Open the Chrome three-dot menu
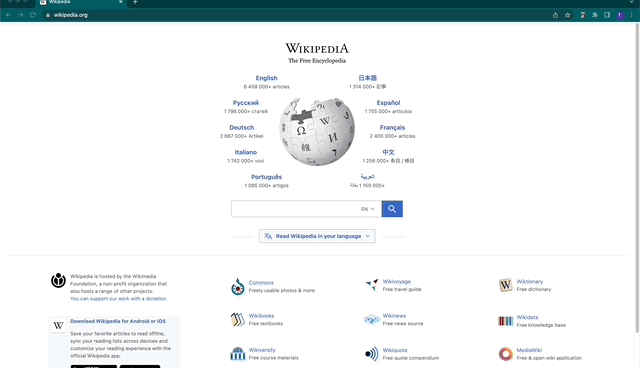The image size is (640, 368). click(x=632, y=15)
